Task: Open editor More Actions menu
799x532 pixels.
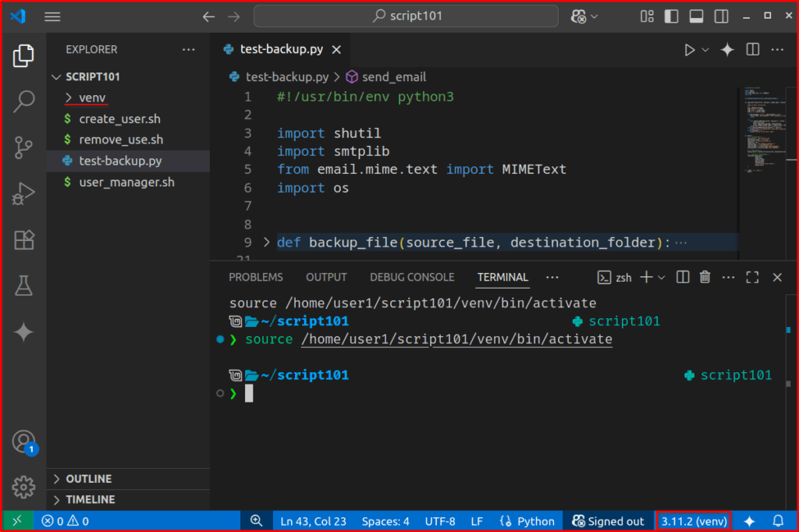Action: pyautogui.click(x=777, y=49)
